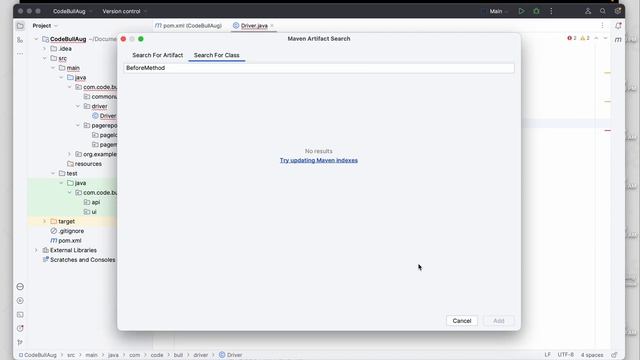Screen dimensions: 640x360
Task: Open the Git tool window icon
Action: tap(20, 342)
